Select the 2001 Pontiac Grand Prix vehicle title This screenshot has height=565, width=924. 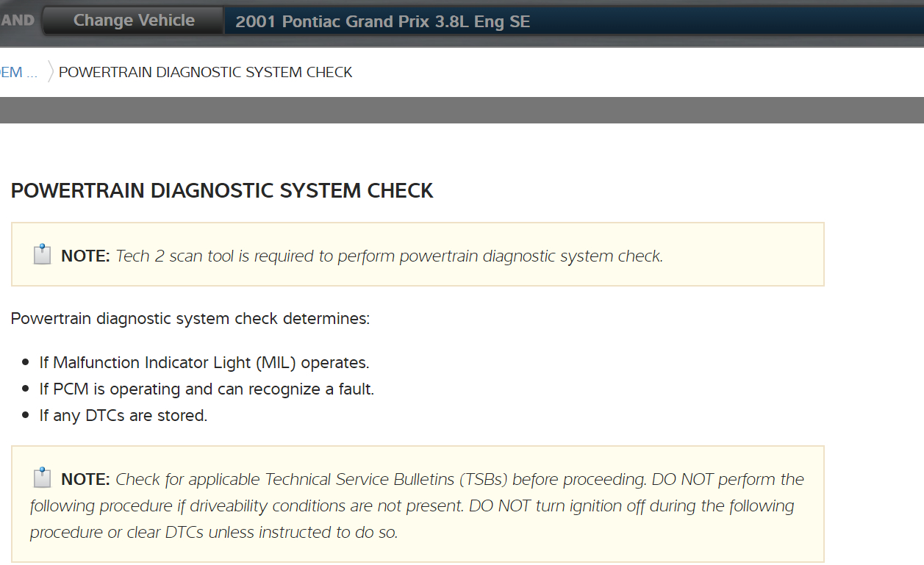tap(382, 21)
